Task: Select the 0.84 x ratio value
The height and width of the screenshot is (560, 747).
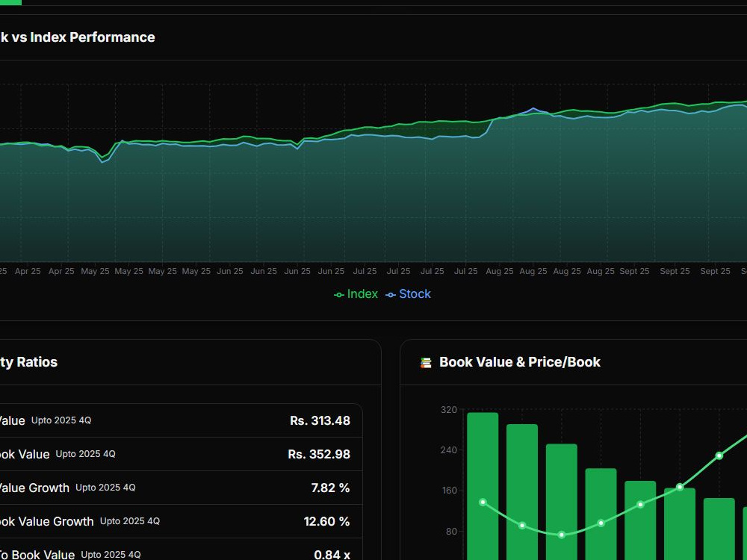Action: pos(332,555)
